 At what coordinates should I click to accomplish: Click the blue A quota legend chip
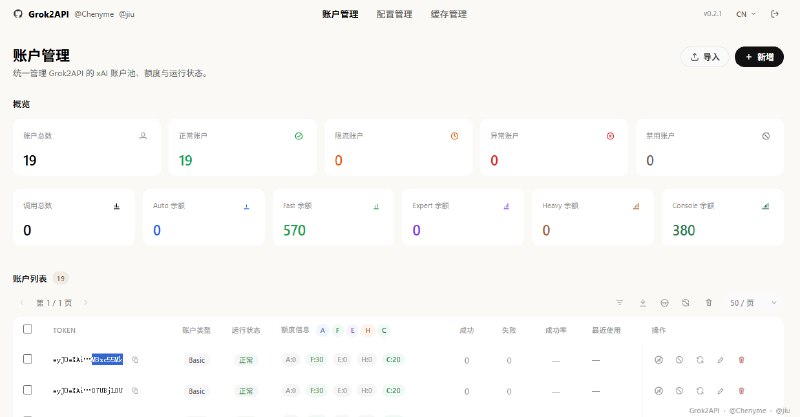[x=322, y=330]
